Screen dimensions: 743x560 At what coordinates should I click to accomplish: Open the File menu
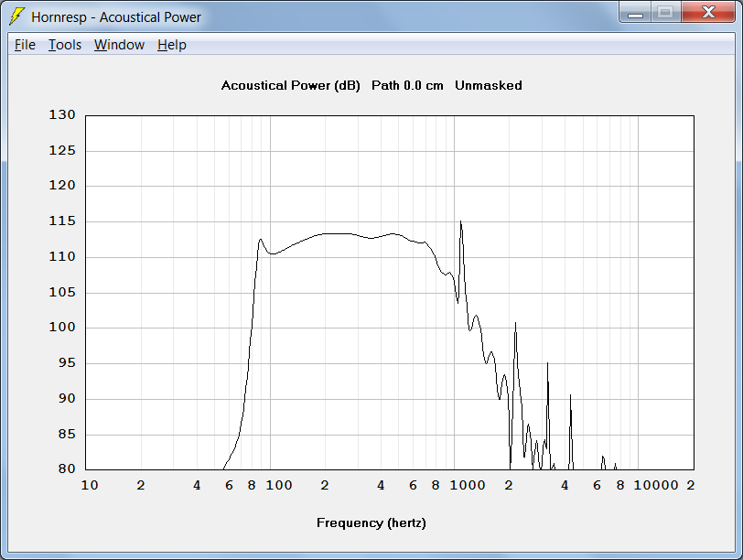pos(25,45)
